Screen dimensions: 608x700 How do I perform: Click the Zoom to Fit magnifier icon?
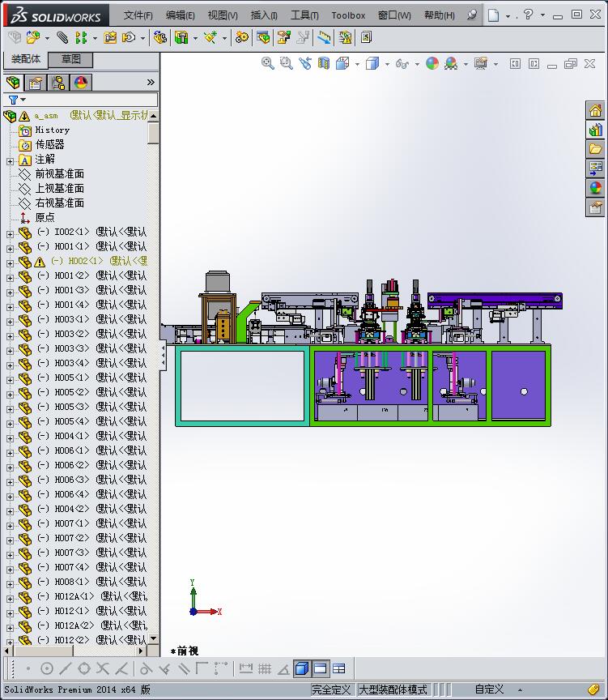coord(268,63)
